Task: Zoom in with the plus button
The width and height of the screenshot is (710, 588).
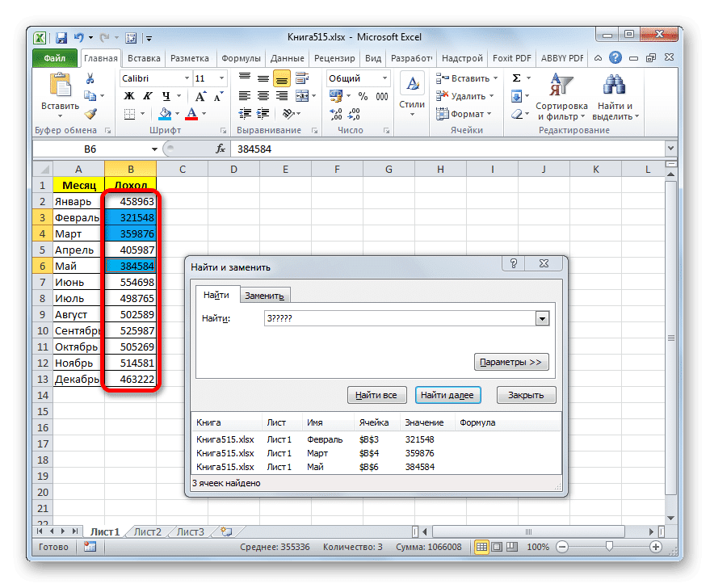Action: (656, 547)
